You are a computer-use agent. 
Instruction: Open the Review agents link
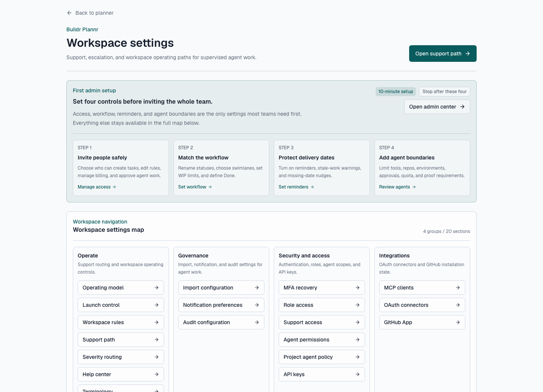pyautogui.click(x=397, y=187)
